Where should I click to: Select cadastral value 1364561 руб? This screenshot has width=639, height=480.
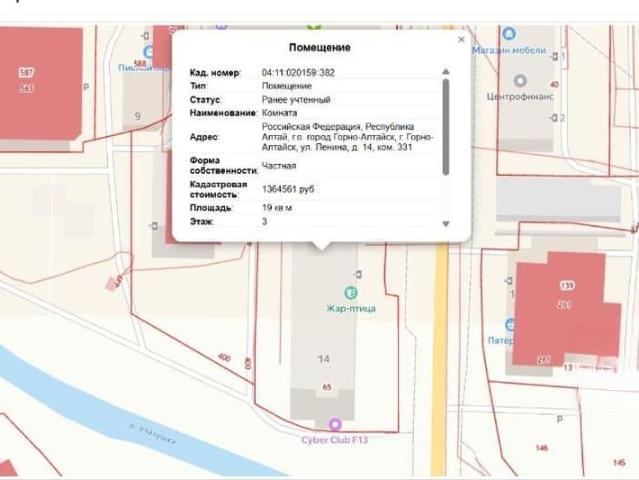tap(288, 189)
